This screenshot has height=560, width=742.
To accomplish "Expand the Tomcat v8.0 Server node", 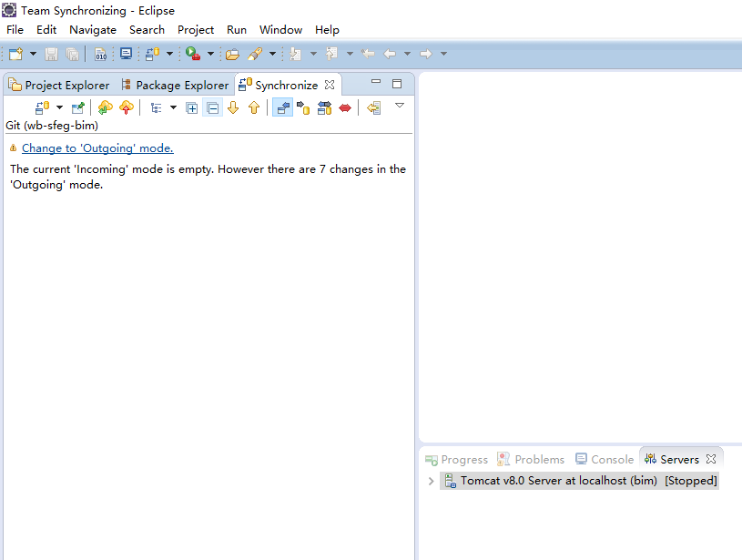I will click(432, 481).
